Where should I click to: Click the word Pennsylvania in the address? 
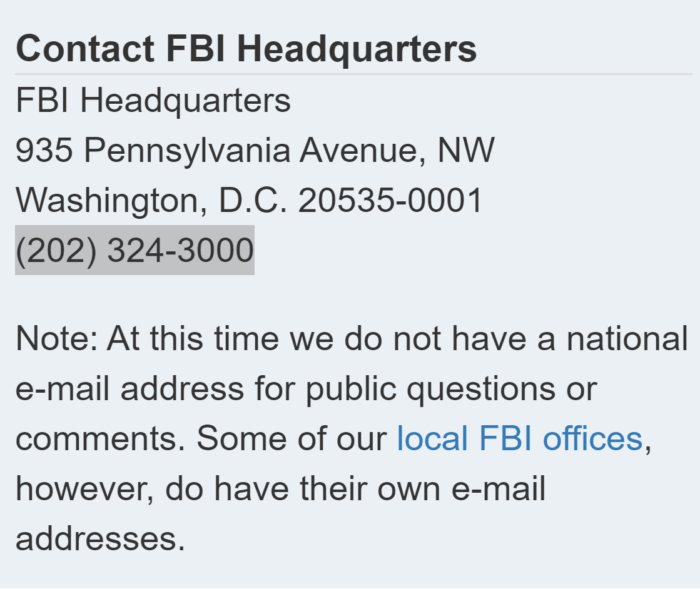188,150
